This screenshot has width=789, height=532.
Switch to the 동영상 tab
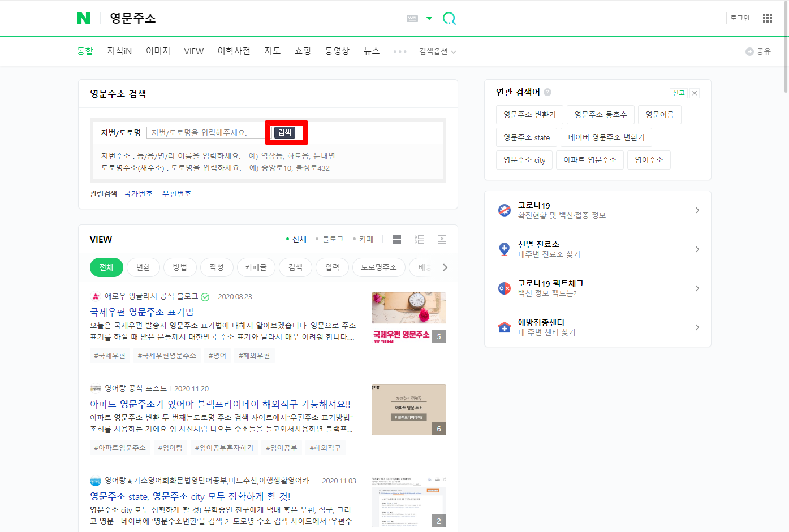pyautogui.click(x=337, y=51)
